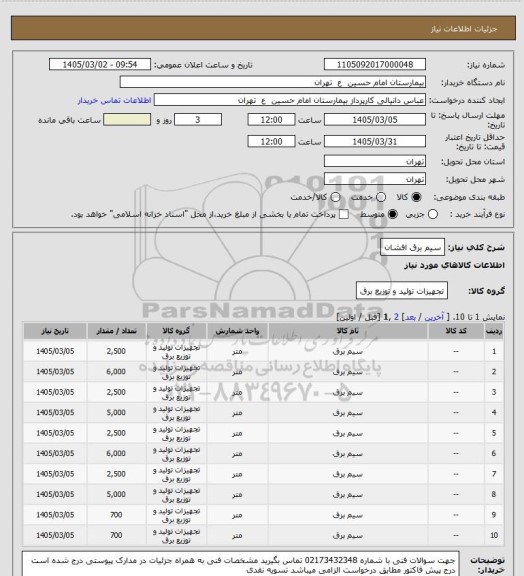Click quantity 5,000 in row 4
This screenshot has width=524, height=576.
(116, 413)
